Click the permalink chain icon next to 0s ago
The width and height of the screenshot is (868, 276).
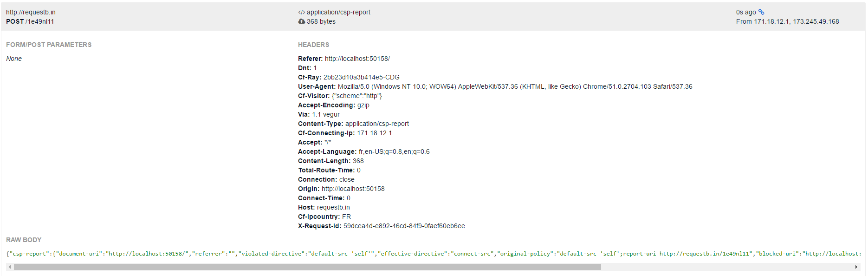(761, 12)
